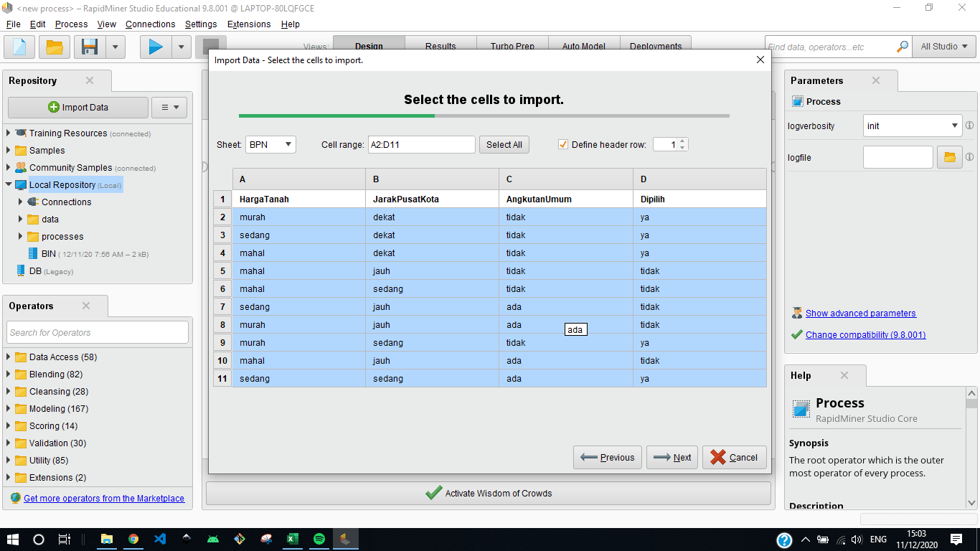Viewport: 980px width, 551px height.
Task: Go to the Next import step
Action: [672, 457]
